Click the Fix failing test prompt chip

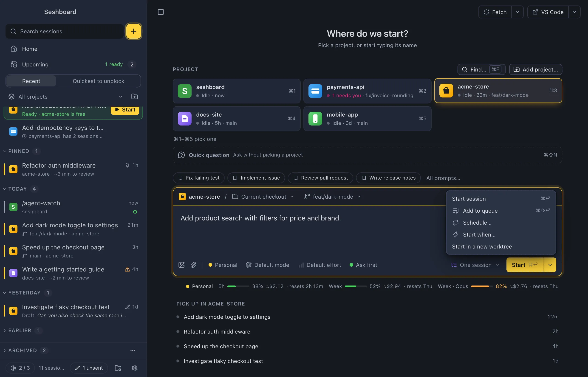tap(199, 178)
